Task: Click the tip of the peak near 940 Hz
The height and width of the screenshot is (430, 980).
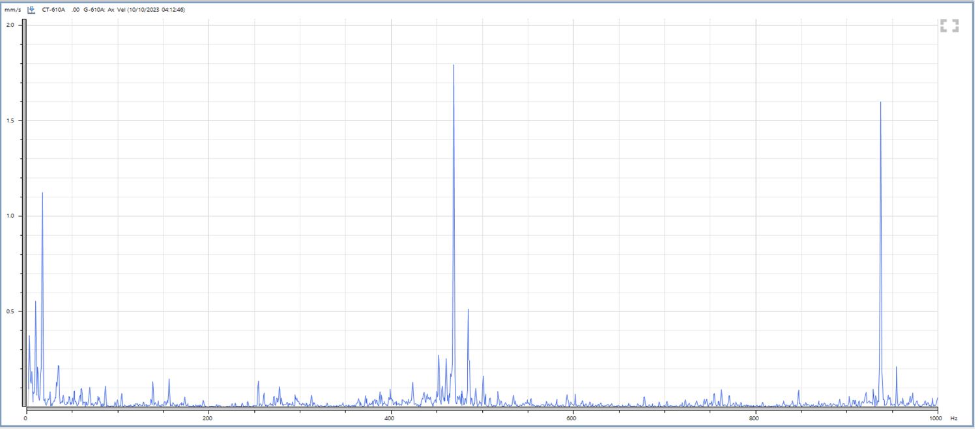Action: [x=880, y=104]
